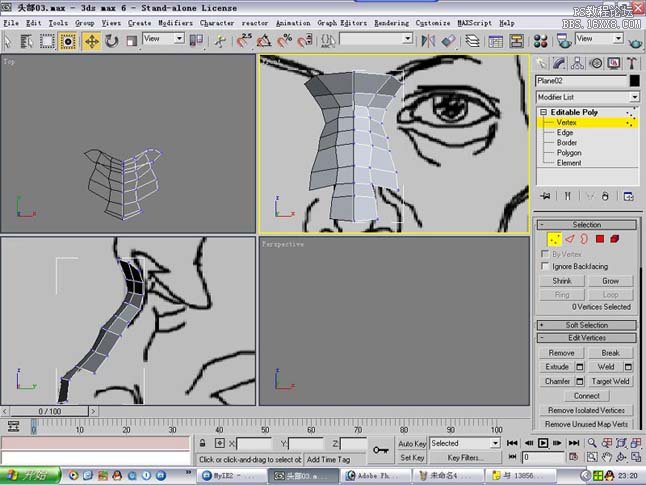Screen dimensions: 646x485
Task: Collapse the Selection rollout
Action: click(587, 225)
